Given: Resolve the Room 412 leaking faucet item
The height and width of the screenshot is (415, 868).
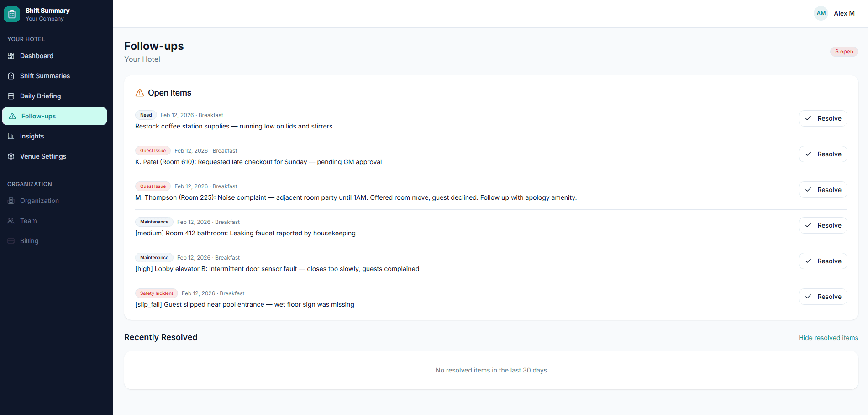Looking at the screenshot, I should (x=822, y=225).
